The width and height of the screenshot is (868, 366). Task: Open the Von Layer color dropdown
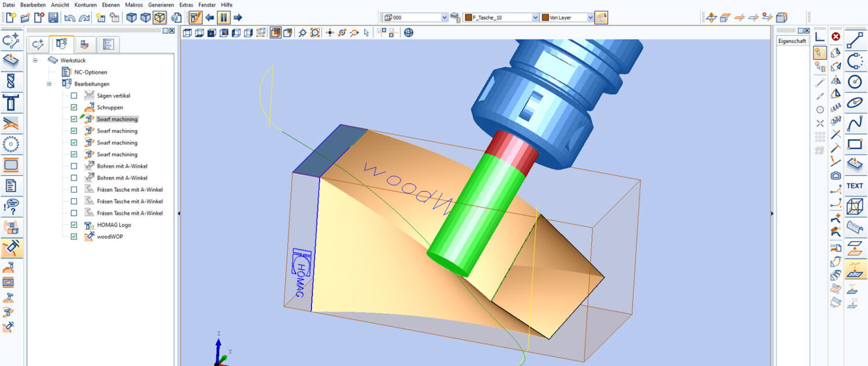[x=590, y=18]
